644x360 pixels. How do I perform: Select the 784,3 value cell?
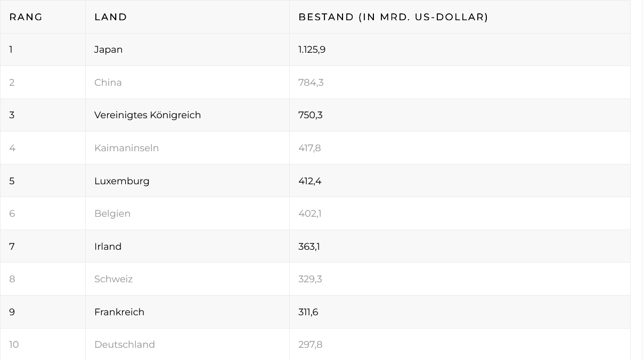click(x=311, y=83)
